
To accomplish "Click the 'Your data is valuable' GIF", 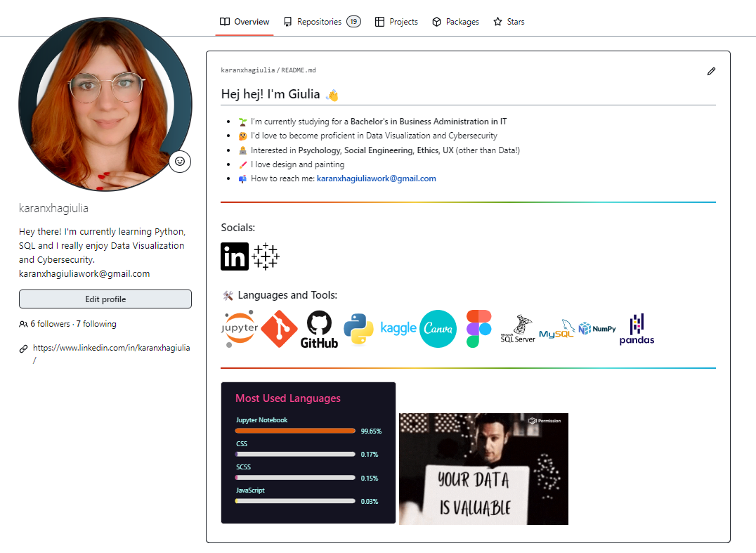I will point(483,469).
